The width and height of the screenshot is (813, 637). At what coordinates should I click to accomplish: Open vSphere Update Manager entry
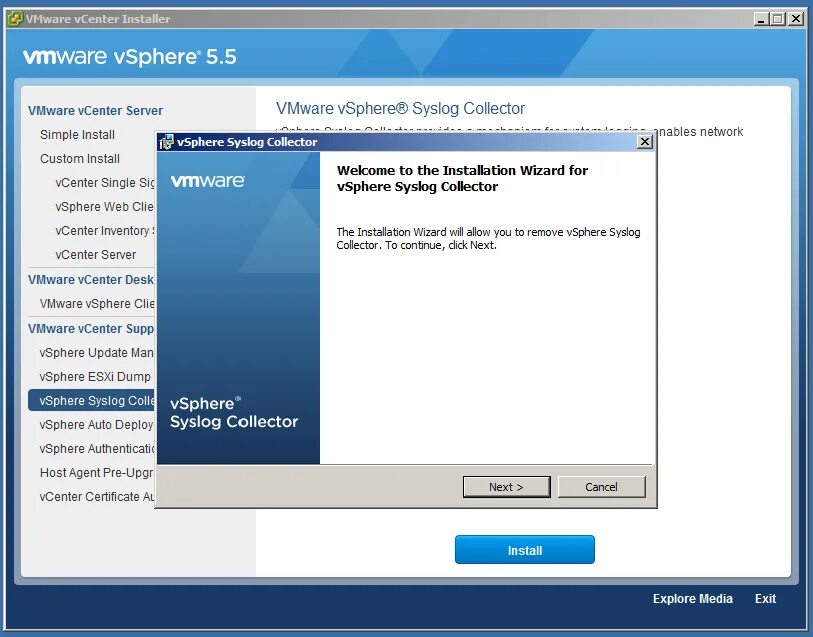[94, 352]
